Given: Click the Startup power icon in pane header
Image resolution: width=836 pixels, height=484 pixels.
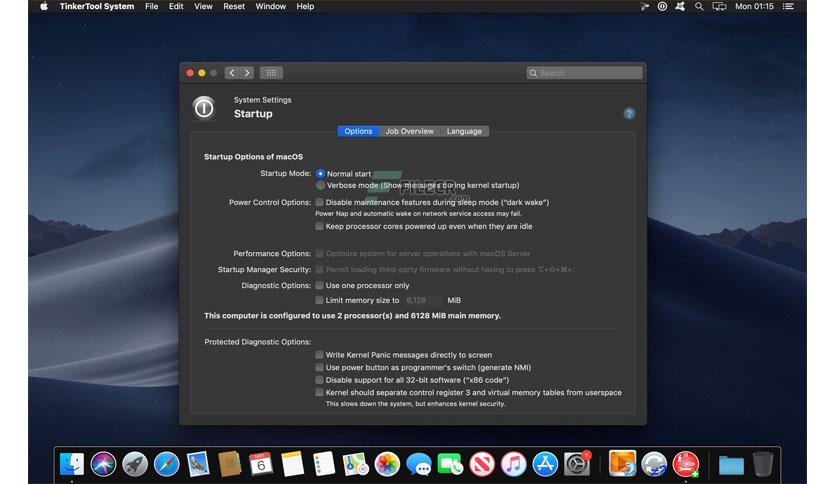Looking at the screenshot, I should point(204,108).
